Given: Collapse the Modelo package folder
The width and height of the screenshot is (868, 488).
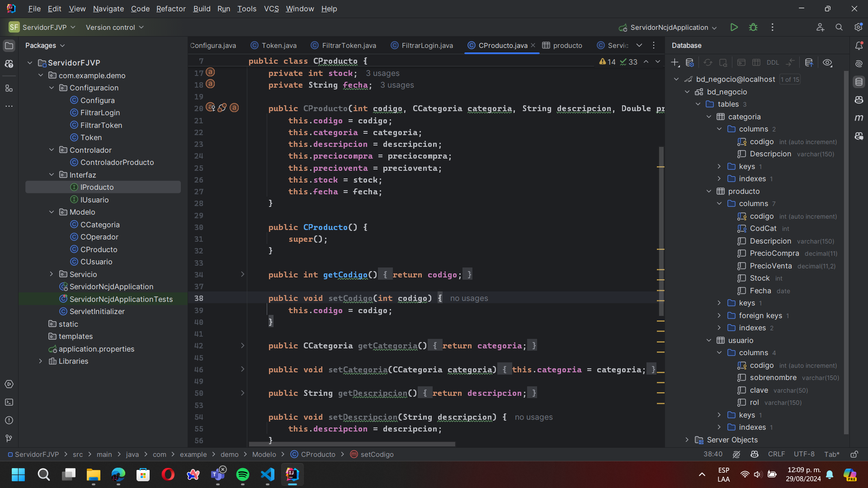Looking at the screenshot, I should pyautogui.click(x=51, y=212).
